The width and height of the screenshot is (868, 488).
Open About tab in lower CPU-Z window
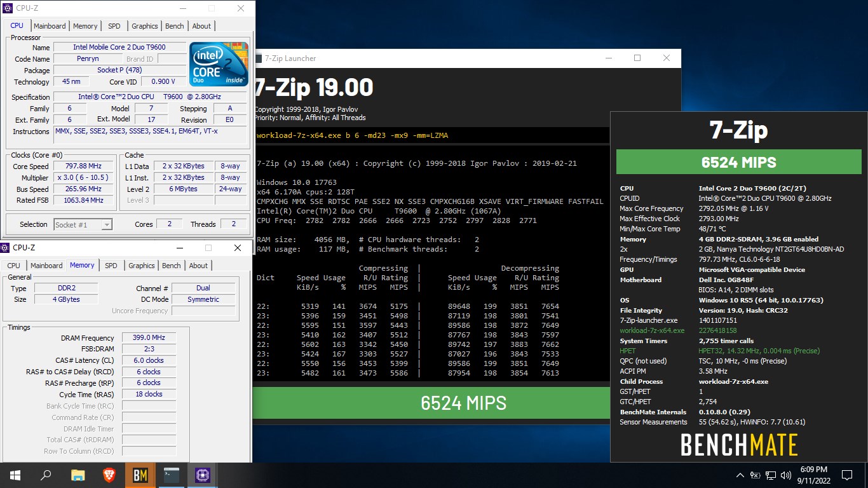point(198,266)
